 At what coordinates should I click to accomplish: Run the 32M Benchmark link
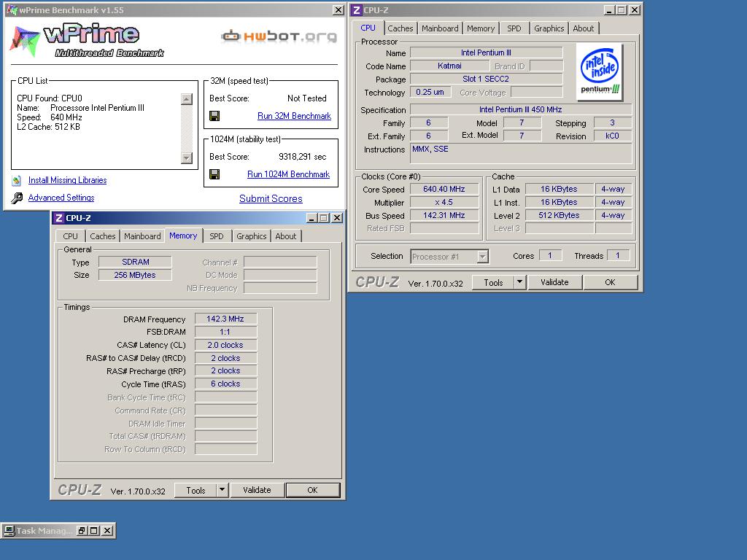point(294,116)
